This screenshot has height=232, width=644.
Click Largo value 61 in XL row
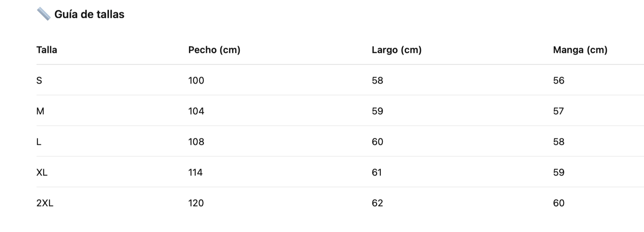(x=377, y=172)
